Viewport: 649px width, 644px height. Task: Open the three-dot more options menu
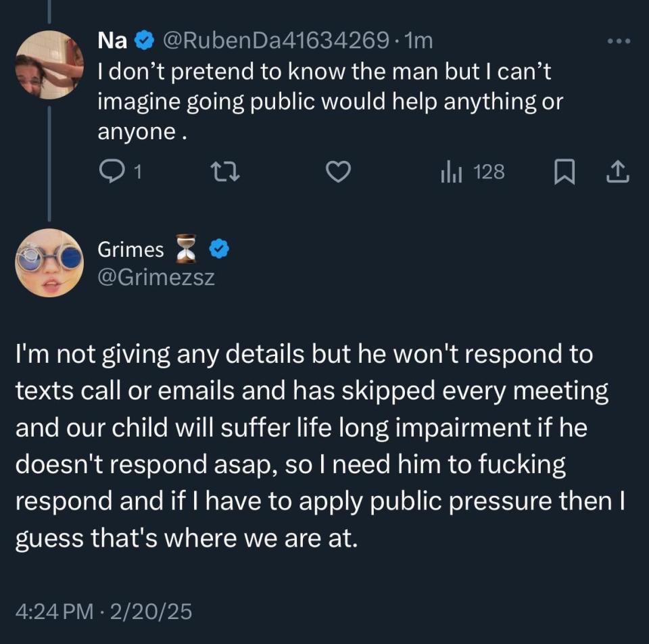click(619, 42)
